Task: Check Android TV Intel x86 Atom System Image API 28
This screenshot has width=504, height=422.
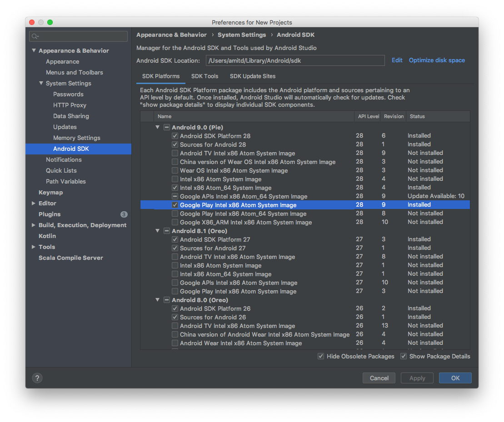Action: [175, 153]
